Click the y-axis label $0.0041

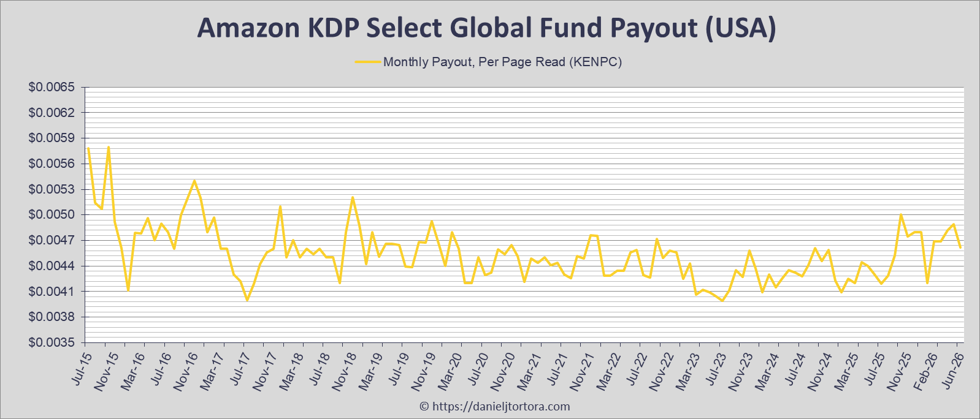52,292
